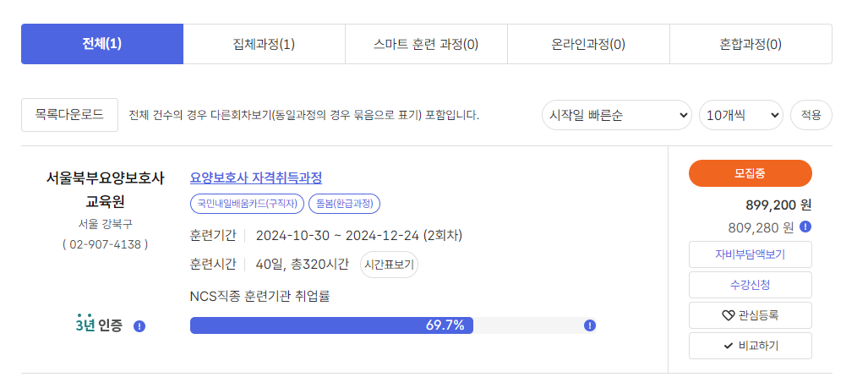868x388 pixels.
Task: Open the 시작일 빠른순 sort dropdown
Action: click(617, 115)
